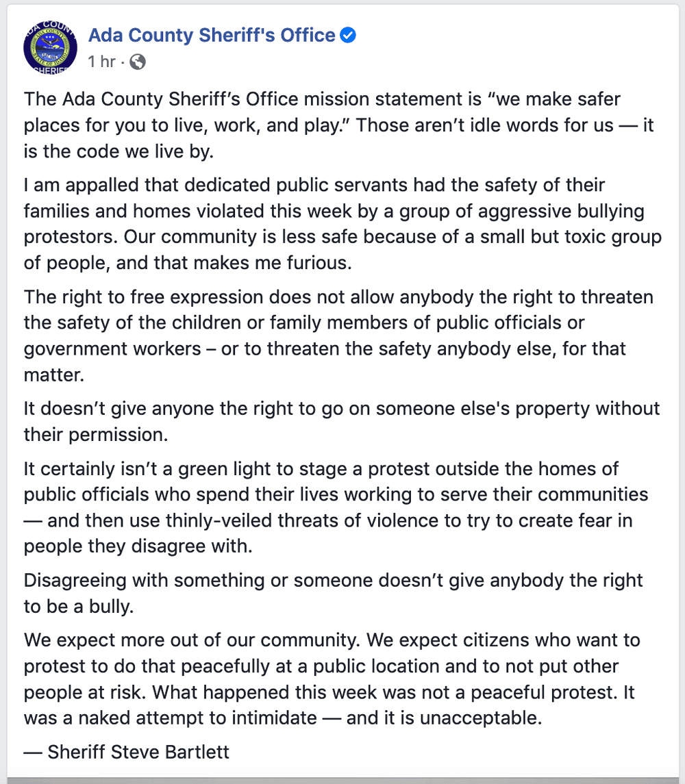685x784 pixels.
Task: Open the post's "1 hr" timestamp
Action: [x=101, y=62]
